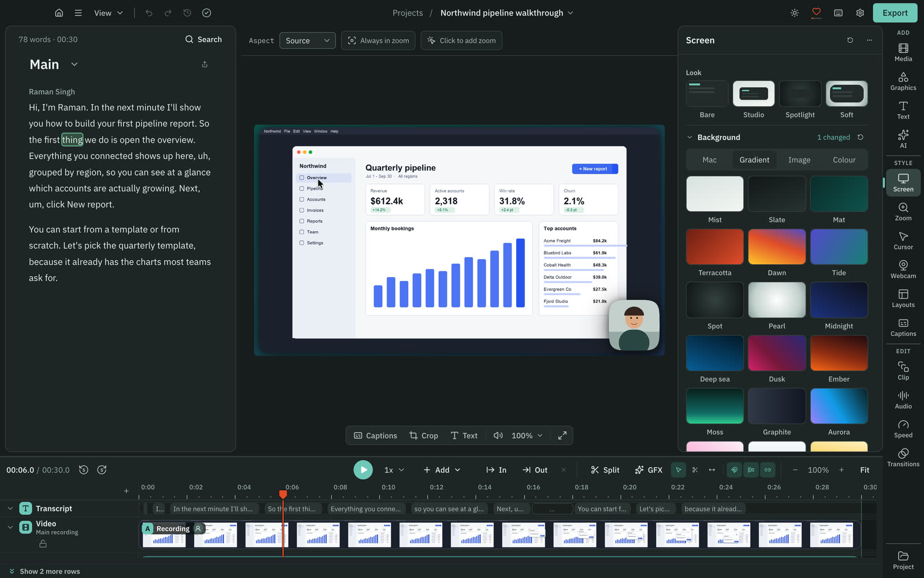
Task: Expand the Main scene dropdown
Action: (74, 64)
